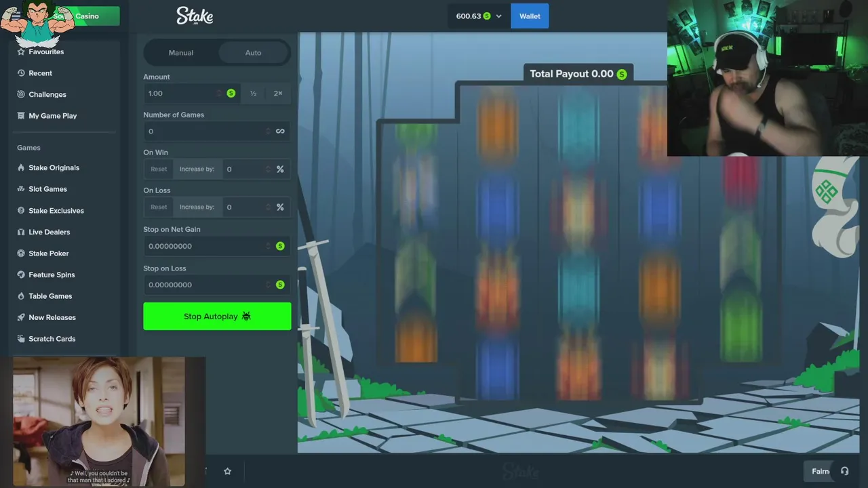
Task: Click the percent icon in On Loss row
Action: coord(280,207)
